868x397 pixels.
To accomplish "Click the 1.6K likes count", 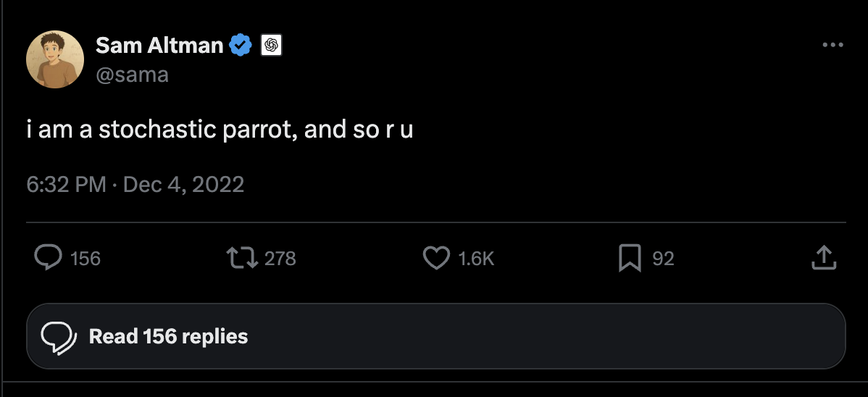I will click(477, 259).
